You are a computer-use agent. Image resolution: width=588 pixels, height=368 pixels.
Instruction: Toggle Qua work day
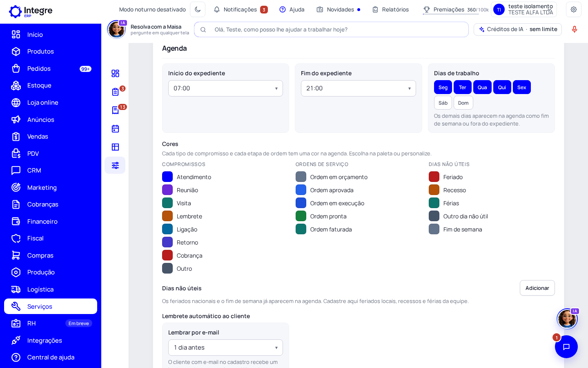pyautogui.click(x=482, y=88)
